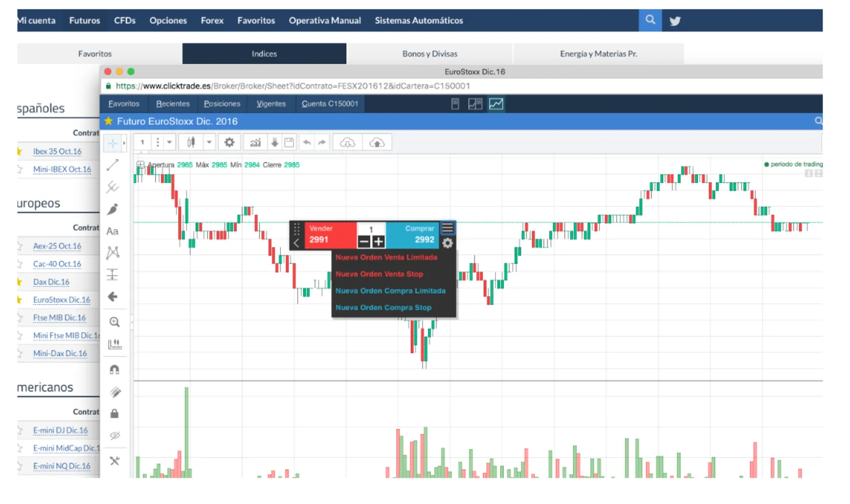Viewport: 850px width, 504px height.
Task: Open the Posiciones tab in broker window
Action: tap(222, 103)
